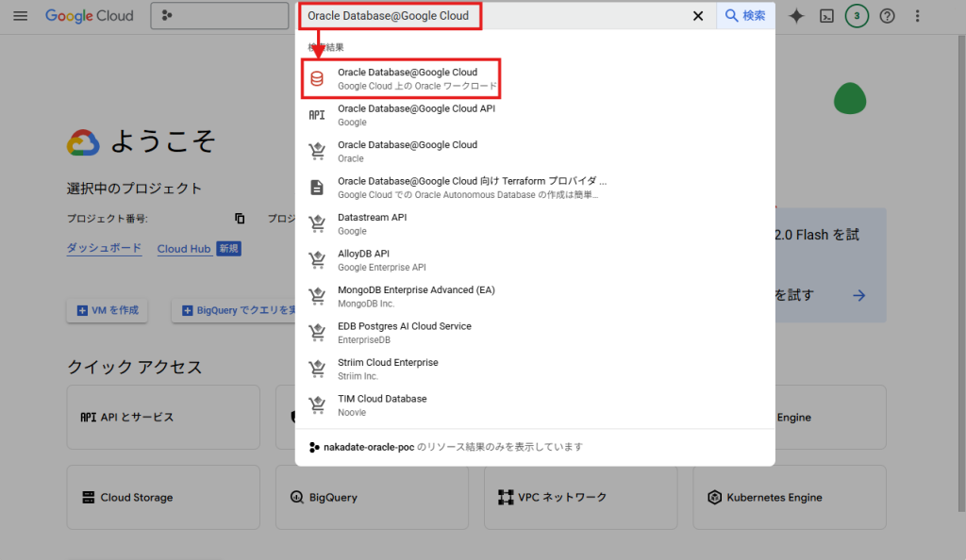Click the blue 検索 search button
966x560 pixels.
[745, 16]
